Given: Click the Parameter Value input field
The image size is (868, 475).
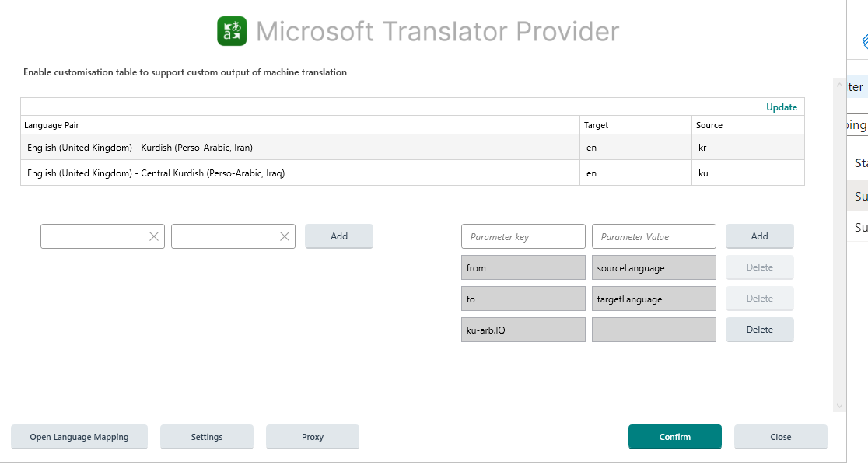Looking at the screenshot, I should click(x=653, y=236).
